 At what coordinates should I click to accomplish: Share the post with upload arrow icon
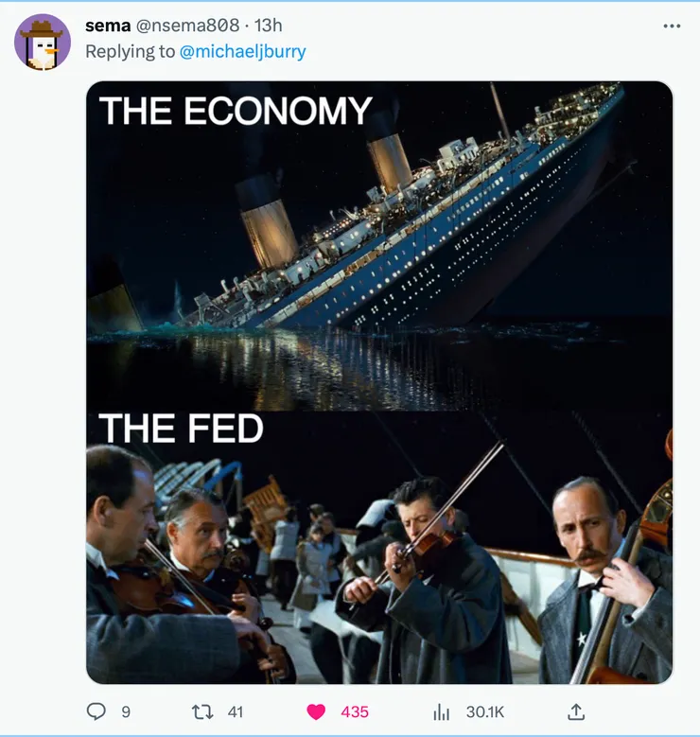tap(576, 711)
